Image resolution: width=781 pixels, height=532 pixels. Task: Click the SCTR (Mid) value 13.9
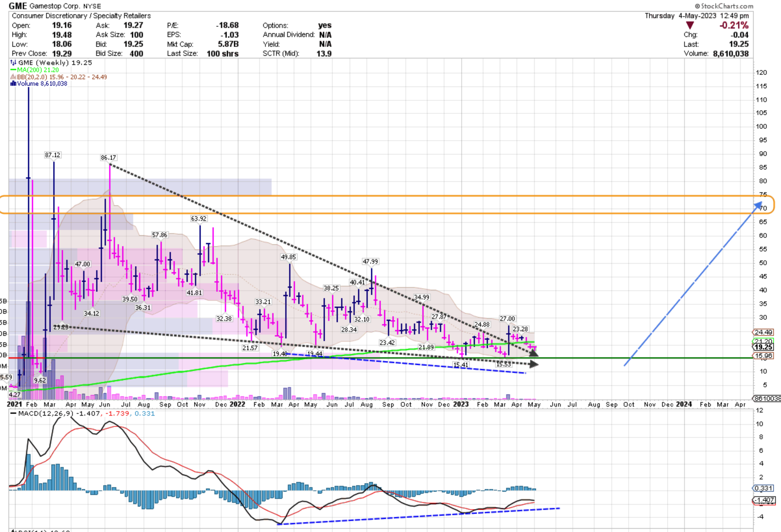coord(324,54)
